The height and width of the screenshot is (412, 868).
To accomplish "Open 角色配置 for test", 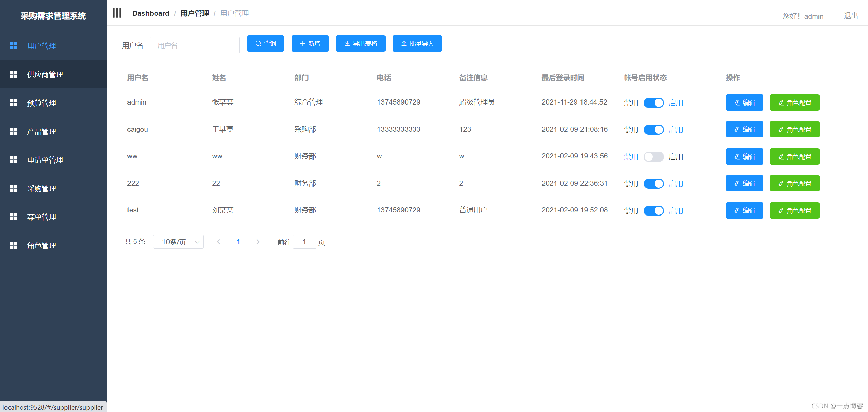I will pyautogui.click(x=794, y=210).
